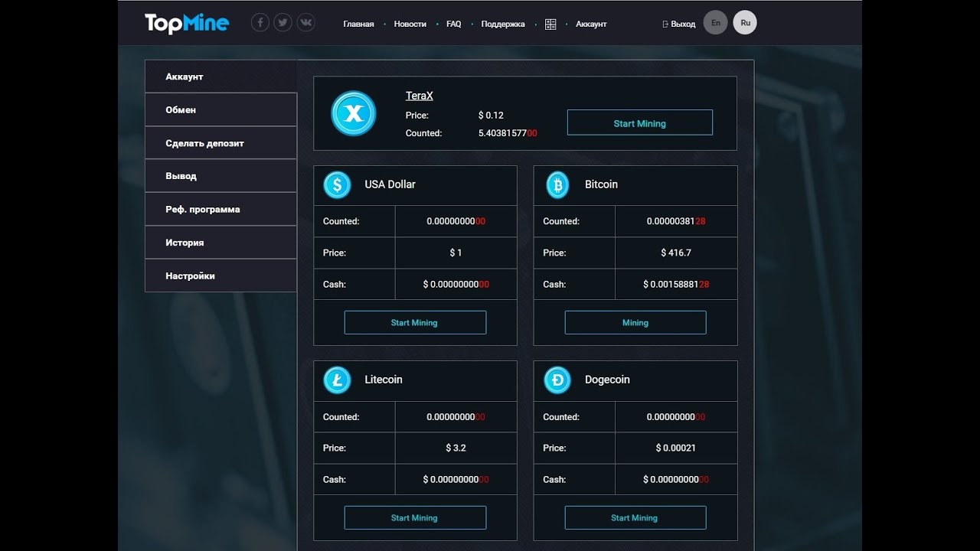Screen dimensions: 980x551
Task: Click Litecoin cash value
Action: [456, 480]
